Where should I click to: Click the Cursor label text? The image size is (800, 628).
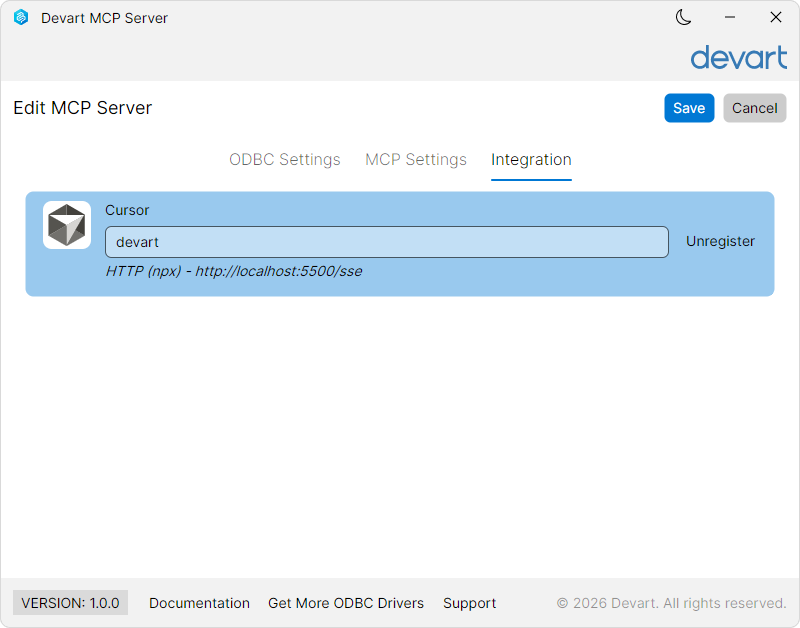pyautogui.click(x=127, y=210)
